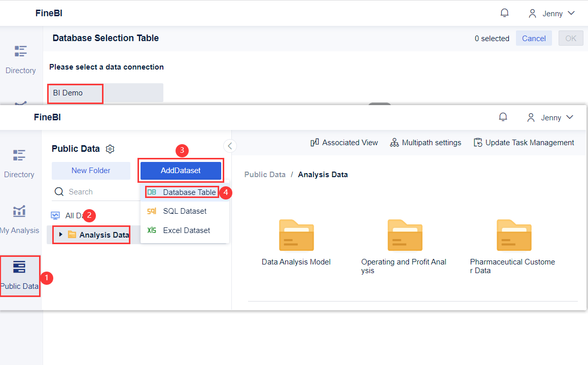
Task: Collapse the Public Data panel with the chevron
Action: pos(230,146)
